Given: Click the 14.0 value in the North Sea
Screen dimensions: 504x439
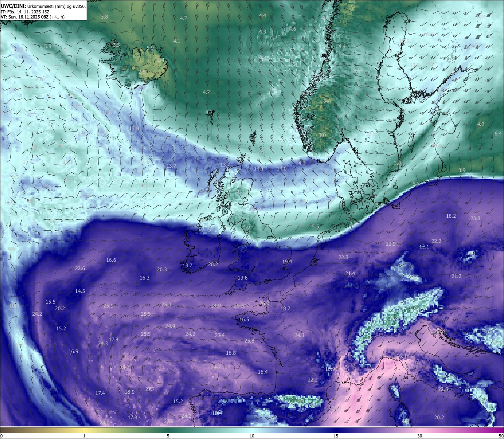Looking at the screenshot, I should click(282, 169).
